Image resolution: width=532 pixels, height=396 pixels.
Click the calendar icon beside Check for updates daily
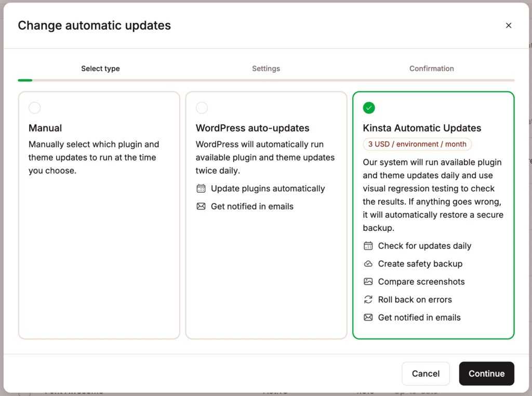[368, 245]
